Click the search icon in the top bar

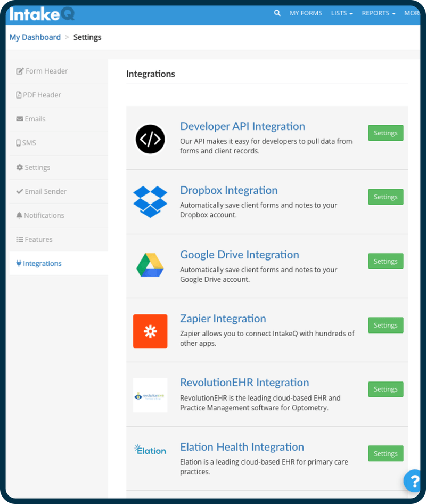(x=277, y=13)
